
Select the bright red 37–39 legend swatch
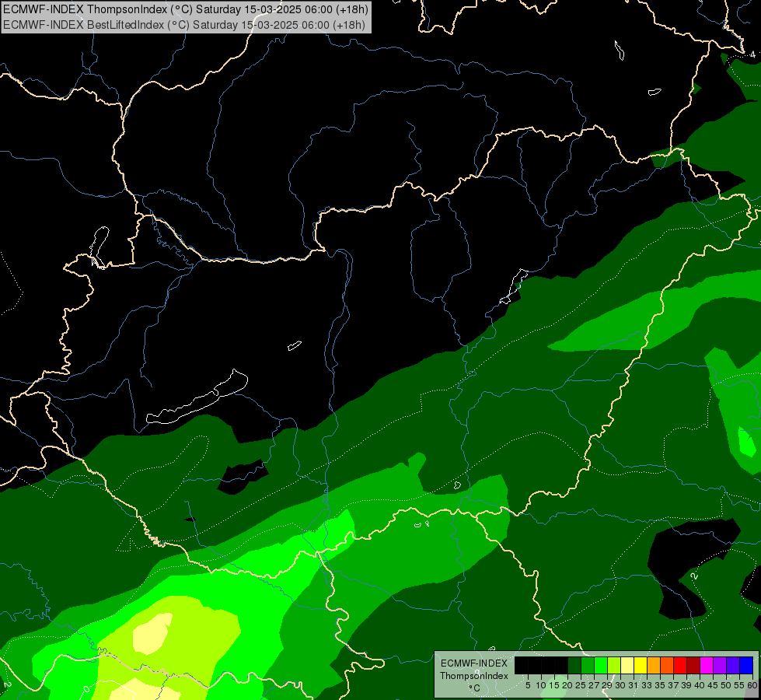click(680, 665)
